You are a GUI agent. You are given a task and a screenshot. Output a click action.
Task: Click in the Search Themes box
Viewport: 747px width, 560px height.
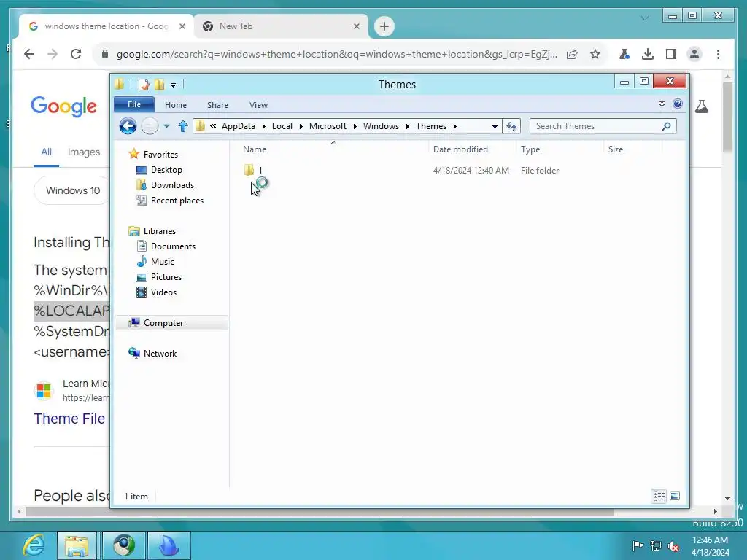[x=595, y=126]
